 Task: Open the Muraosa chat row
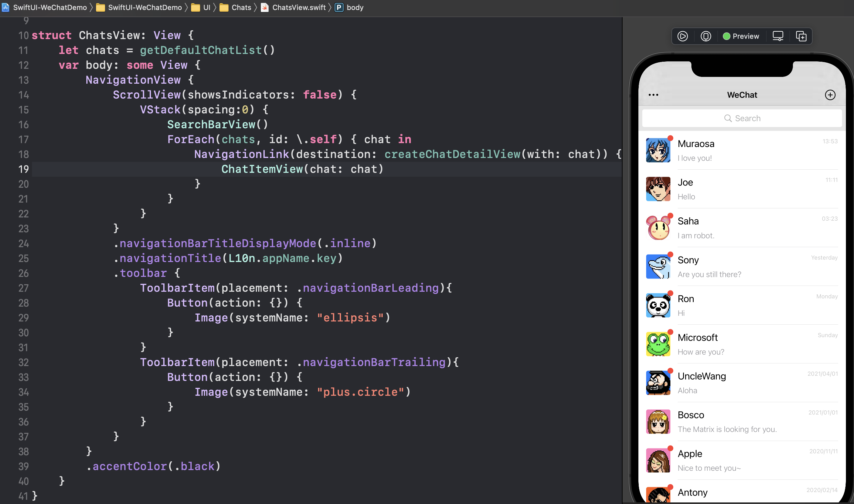(x=742, y=151)
